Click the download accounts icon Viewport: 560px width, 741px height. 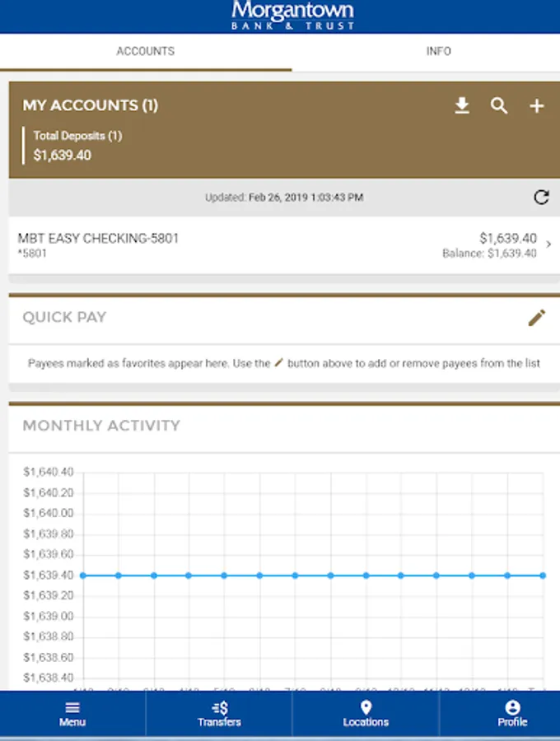point(462,105)
